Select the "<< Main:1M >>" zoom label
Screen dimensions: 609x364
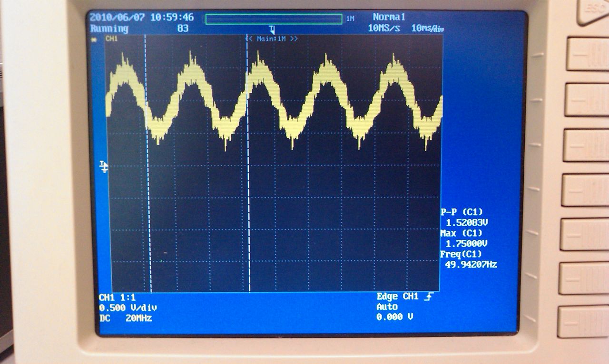(272, 38)
